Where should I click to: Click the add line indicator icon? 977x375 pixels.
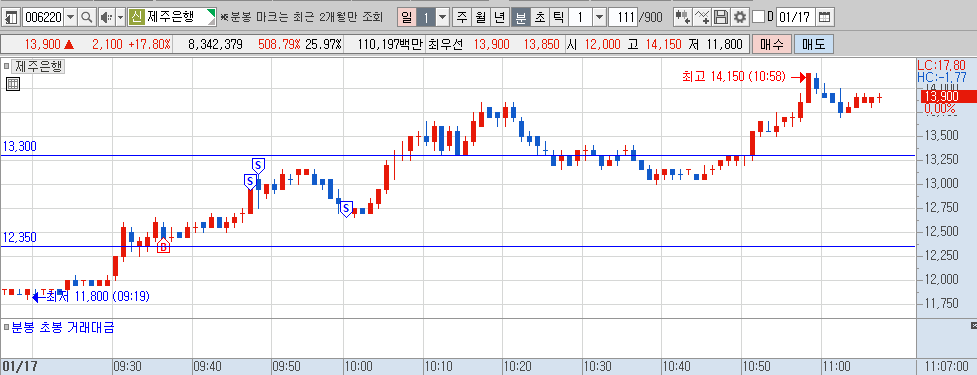click(702, 17)
